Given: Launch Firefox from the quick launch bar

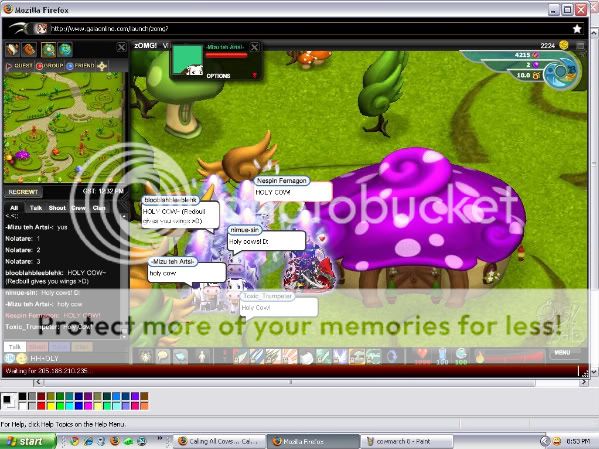Looking at the screenshot, I should [x=115, y=441].
